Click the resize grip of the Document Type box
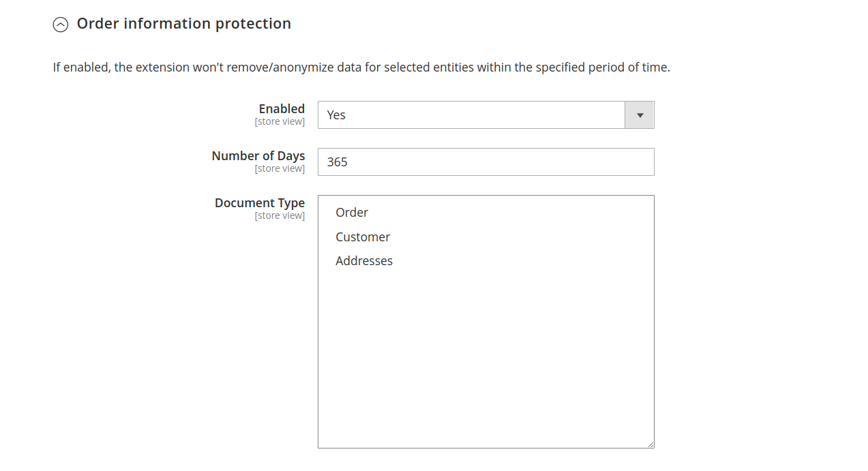This screenshot has height=471, width=868. [650, 444]
